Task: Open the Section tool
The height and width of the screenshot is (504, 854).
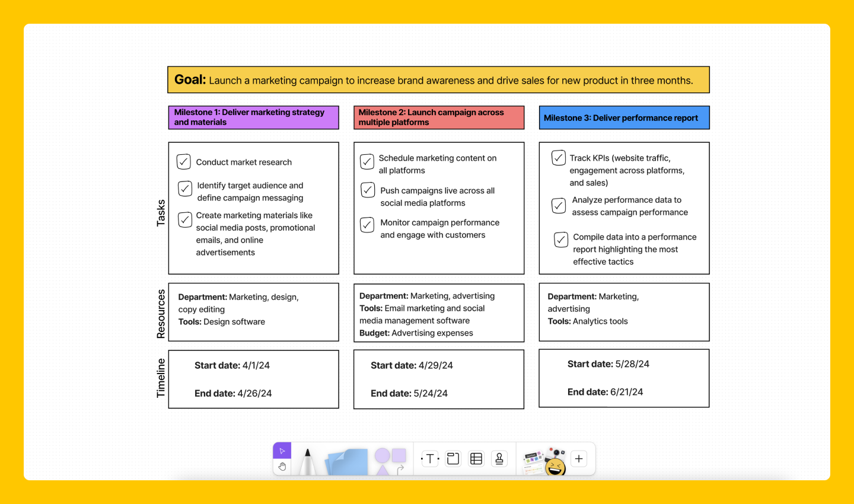Action: pos(453,458)
